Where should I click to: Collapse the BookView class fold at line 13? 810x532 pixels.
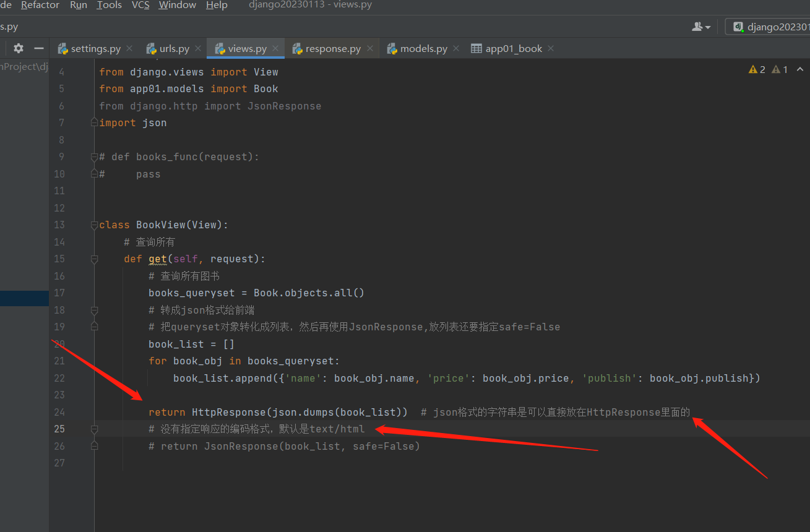coord(95,225)
